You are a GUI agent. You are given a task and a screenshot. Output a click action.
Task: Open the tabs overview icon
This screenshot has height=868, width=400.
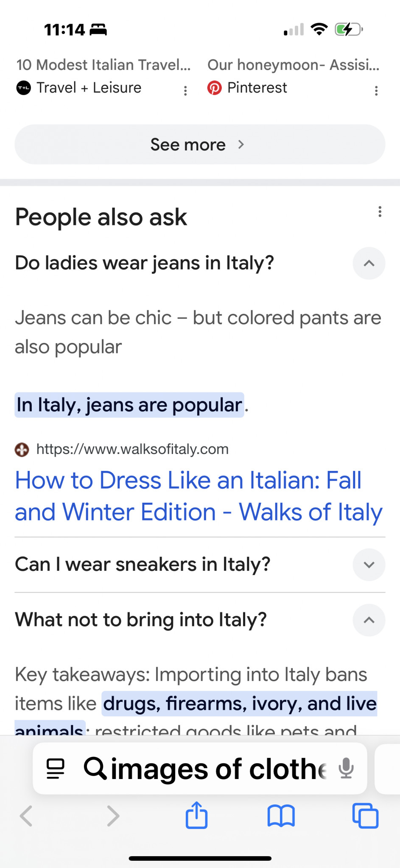(365, 815)
